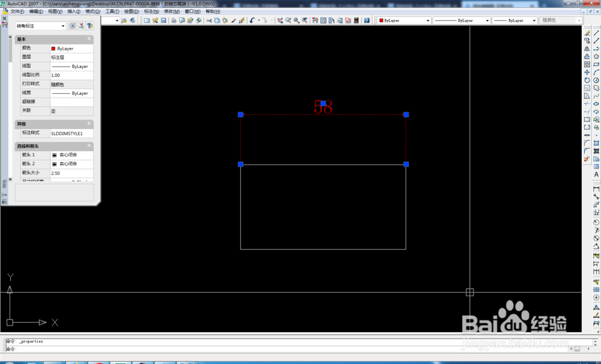Click the Explode tool
601x364 pixels.
pos(587,159)
